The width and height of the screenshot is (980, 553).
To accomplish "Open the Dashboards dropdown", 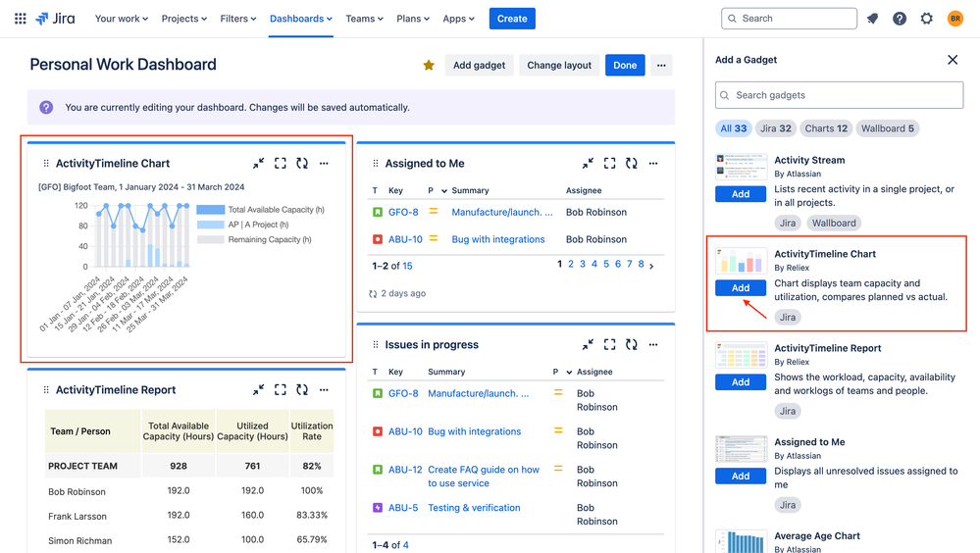I will click(300, 19).
